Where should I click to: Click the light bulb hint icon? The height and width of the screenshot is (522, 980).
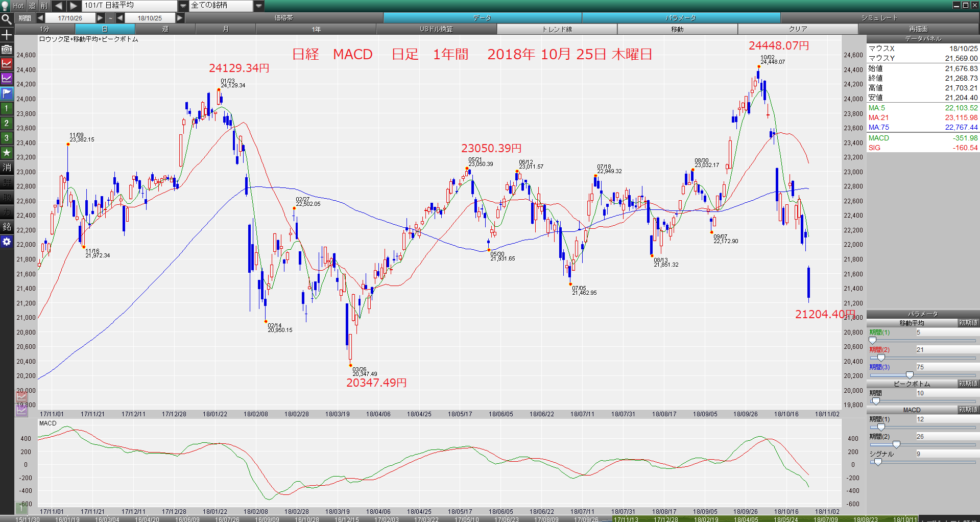pyautogui.click(x=6, y=6)
